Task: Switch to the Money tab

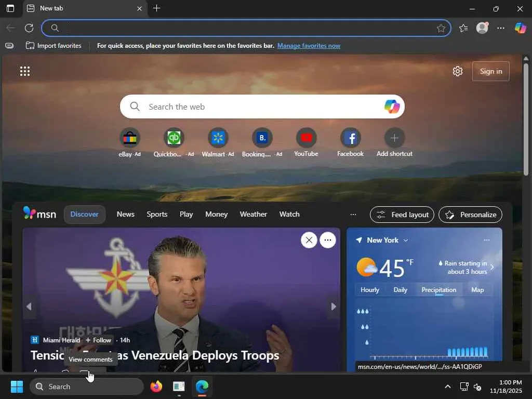Action: (x=217, y=215)
